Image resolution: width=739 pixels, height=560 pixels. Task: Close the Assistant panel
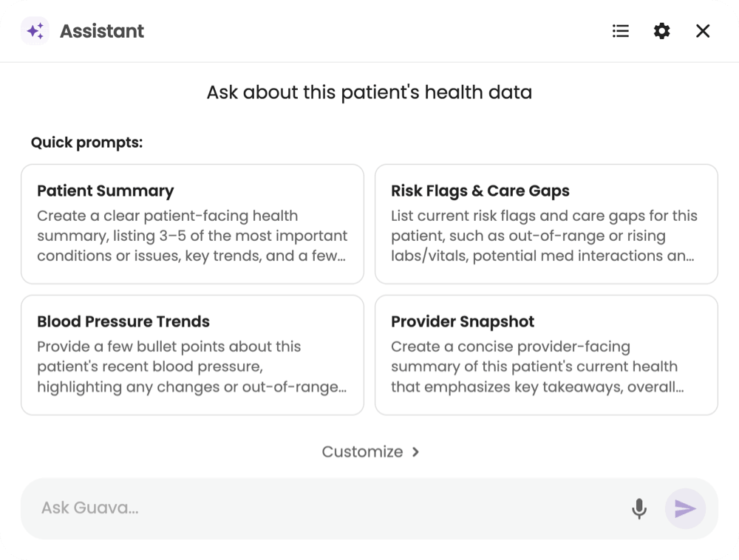[703, 31]
